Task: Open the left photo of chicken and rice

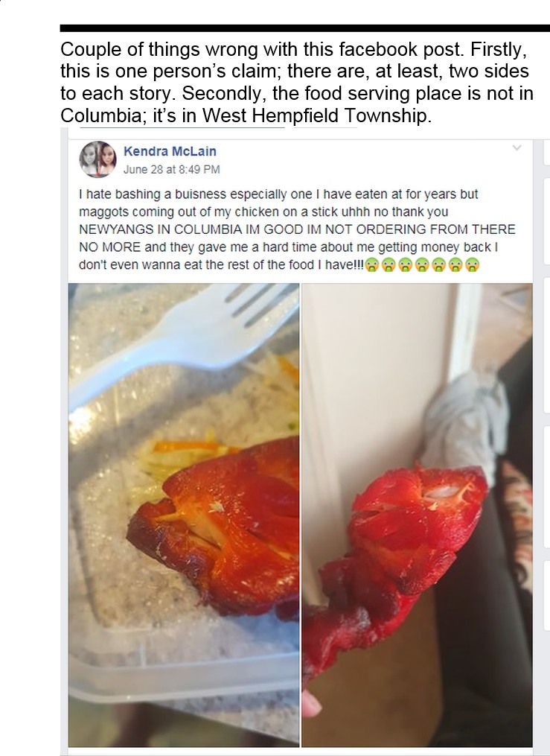Action: coord(184,515)
